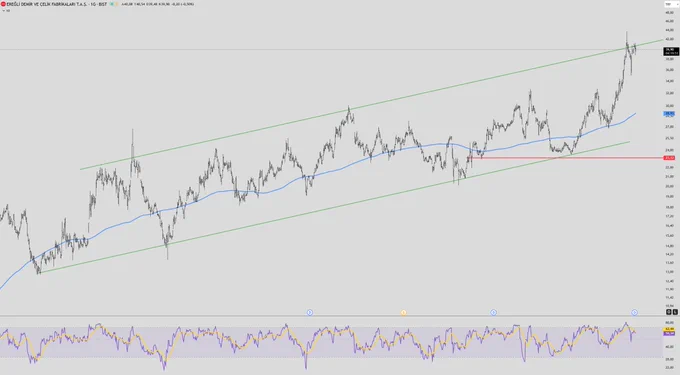
Task: Click the red Ereğli symbol logo
Action: coord(3,4)
